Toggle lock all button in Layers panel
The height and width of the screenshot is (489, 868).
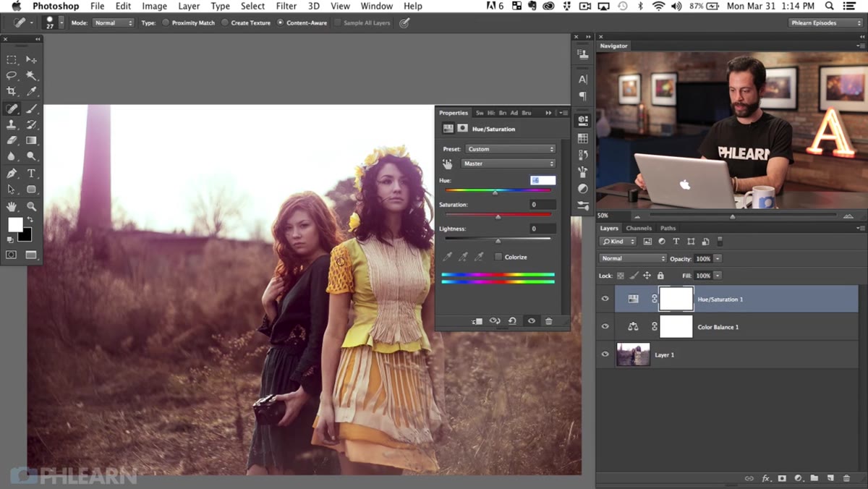pos(660,276)
